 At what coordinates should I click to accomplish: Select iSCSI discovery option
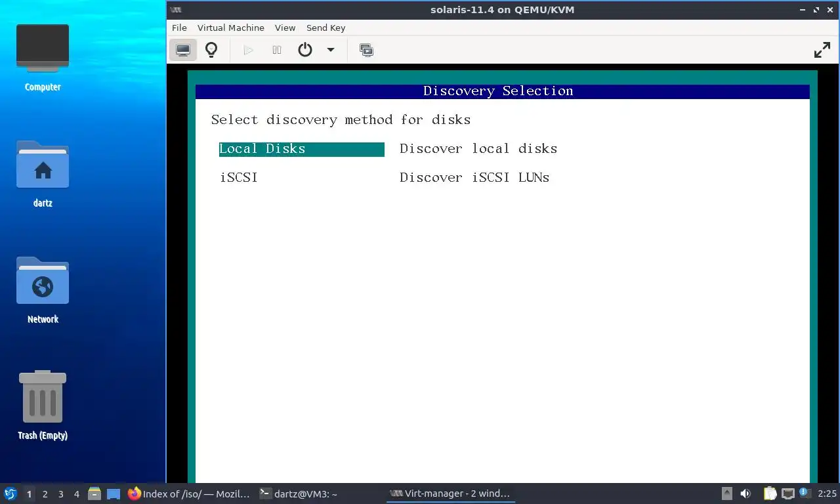click(239, 178)
